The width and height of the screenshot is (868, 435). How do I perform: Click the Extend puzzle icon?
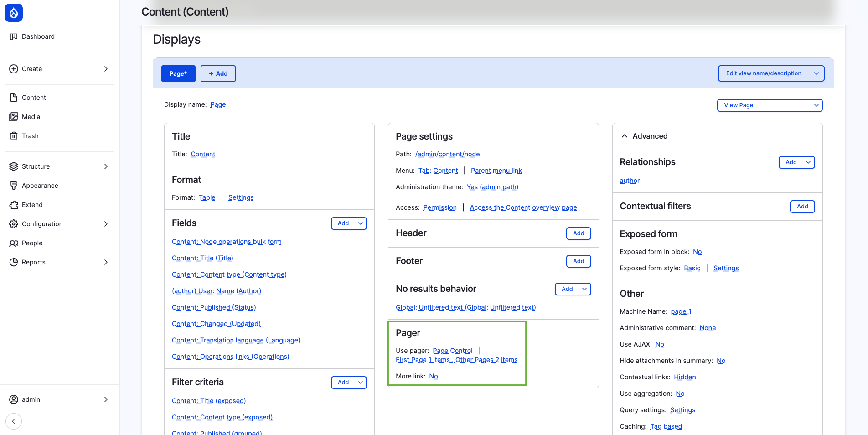(14, 205)
